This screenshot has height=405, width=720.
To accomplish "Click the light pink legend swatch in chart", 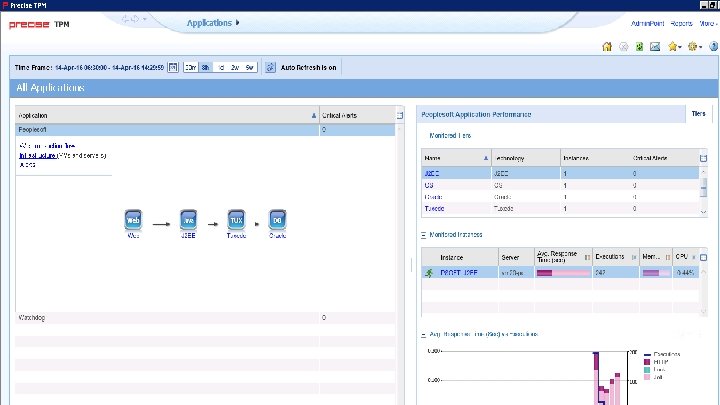I will click(x=647, y=377).
